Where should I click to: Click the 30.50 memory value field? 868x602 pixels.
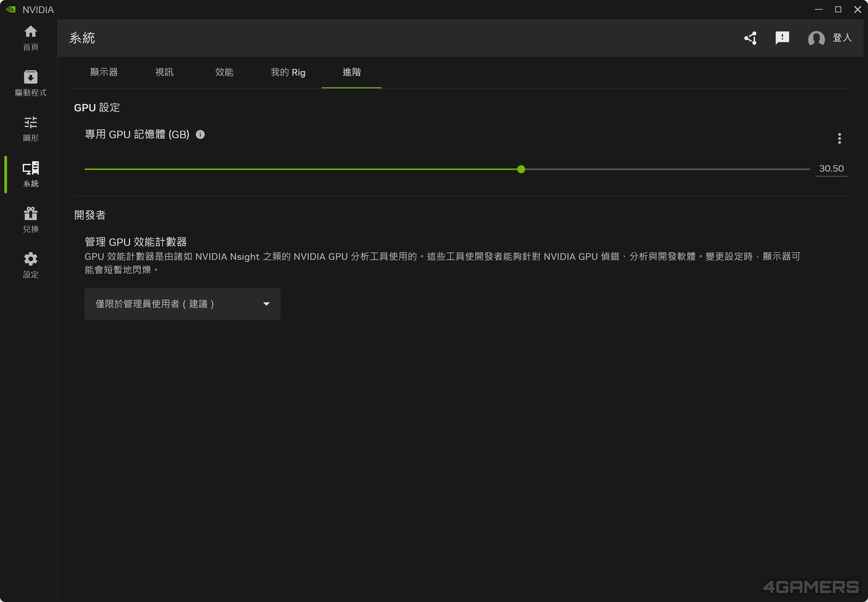tap(832, 169)
